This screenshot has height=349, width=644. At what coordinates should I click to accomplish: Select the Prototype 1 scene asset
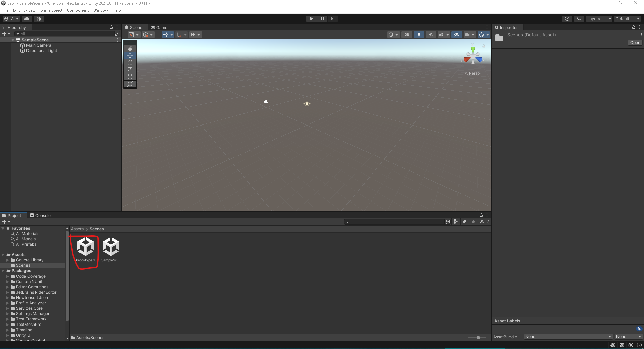(86, 250)
